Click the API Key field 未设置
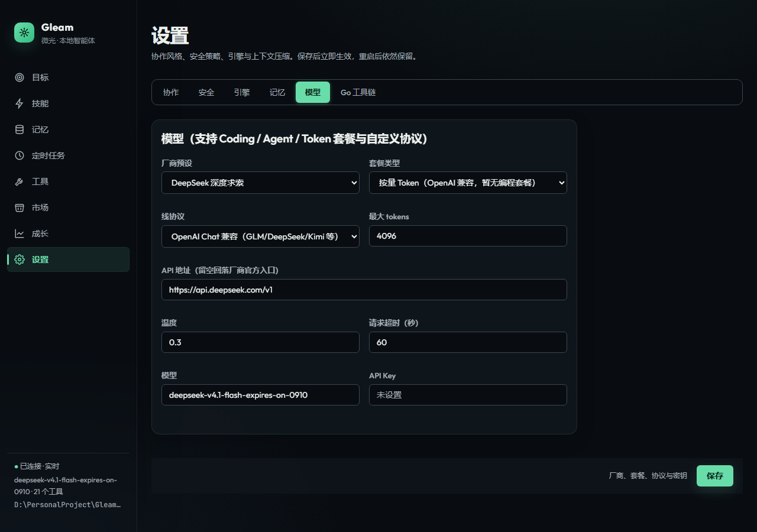This screenshot has height=532, width=757. (x=468, y=395)
